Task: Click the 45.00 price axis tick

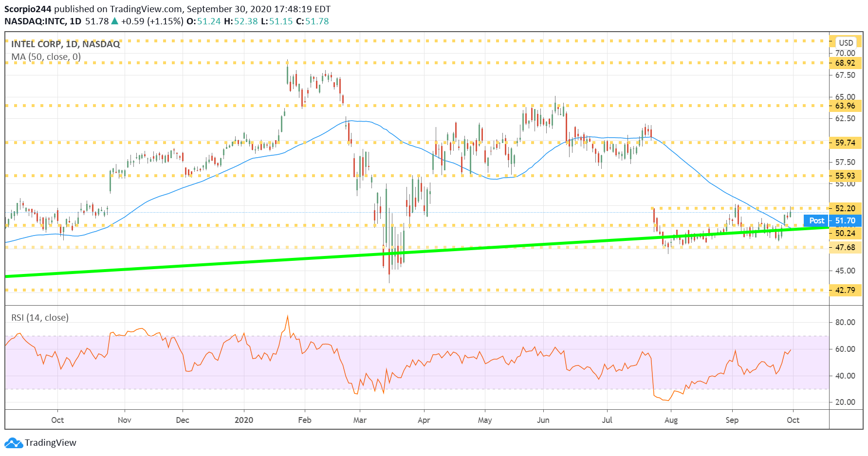Action: tap(845, 271)
